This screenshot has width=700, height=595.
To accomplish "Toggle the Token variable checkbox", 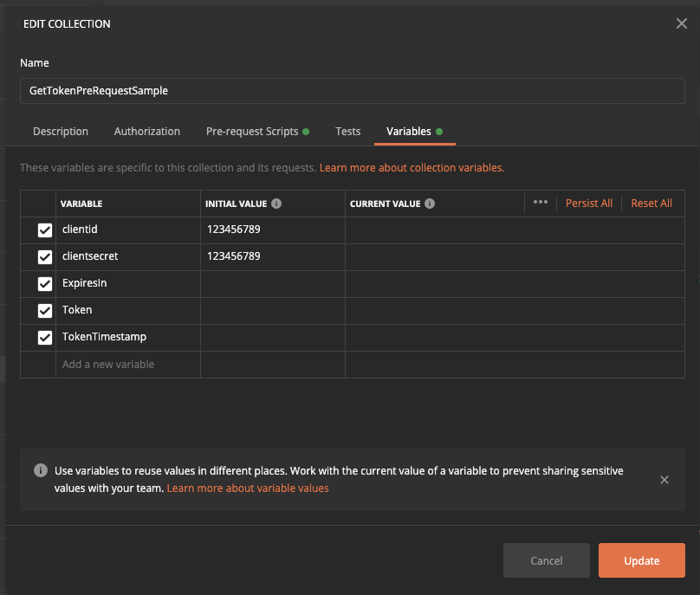I will click(x=45, y=311).
